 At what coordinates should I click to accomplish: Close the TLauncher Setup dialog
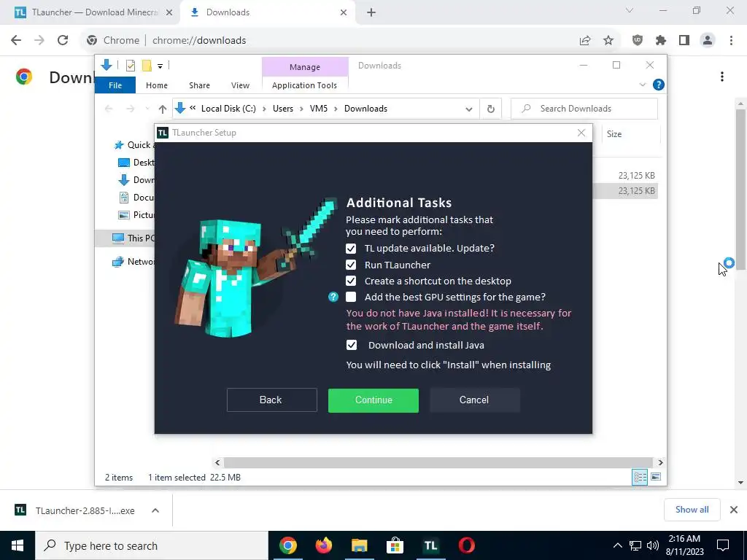click(581, 133)
